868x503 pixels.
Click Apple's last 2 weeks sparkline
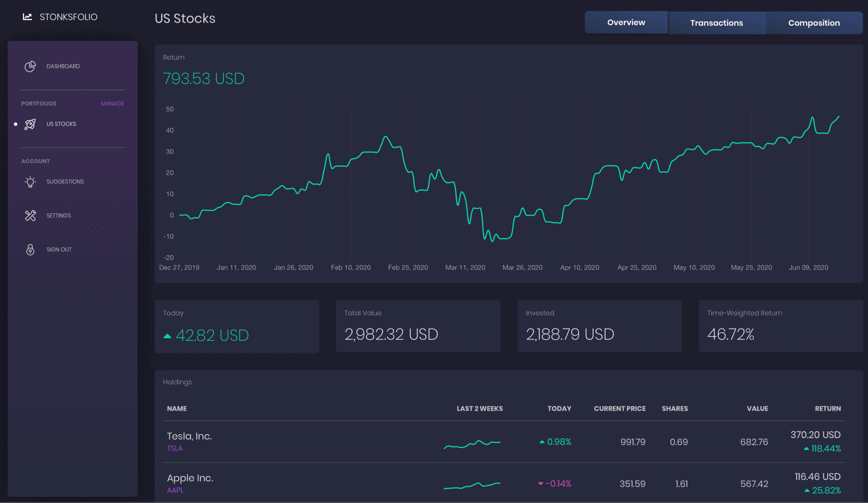(472, 485)
